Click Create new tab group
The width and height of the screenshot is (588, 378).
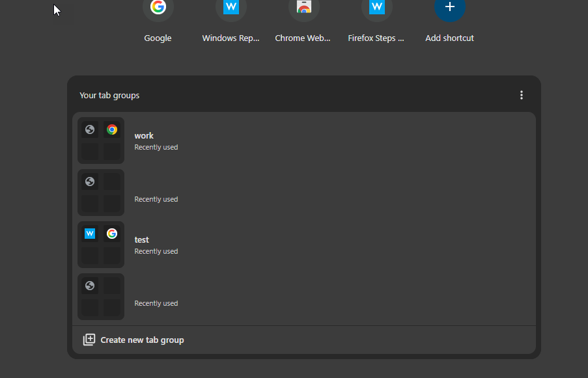303,340
